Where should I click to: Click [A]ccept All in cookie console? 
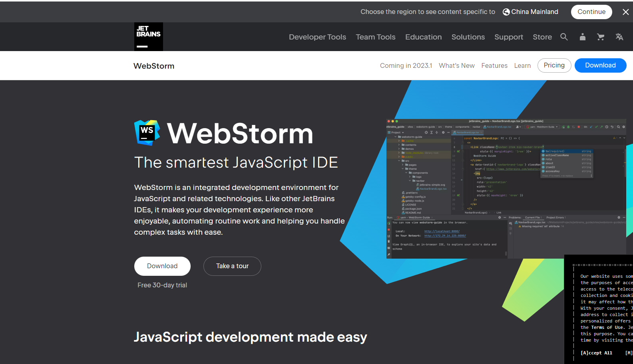[596, 353]
